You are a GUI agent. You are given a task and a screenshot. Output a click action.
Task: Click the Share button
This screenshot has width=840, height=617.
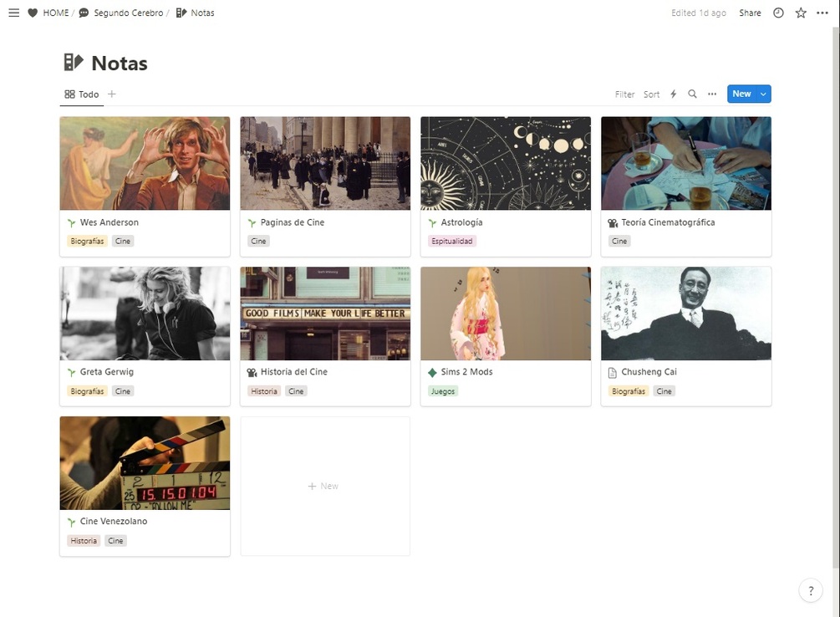[750, 13]
